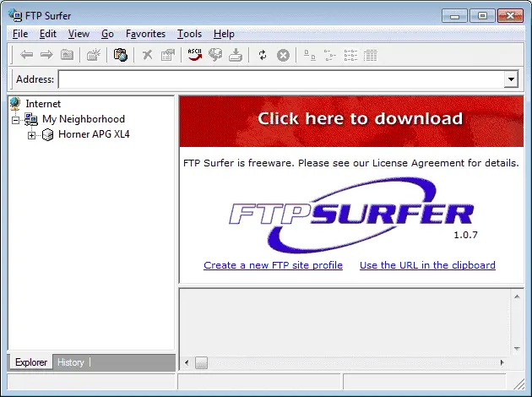Click the paste URL clipboard globe icon

click(x=121, y=55)
